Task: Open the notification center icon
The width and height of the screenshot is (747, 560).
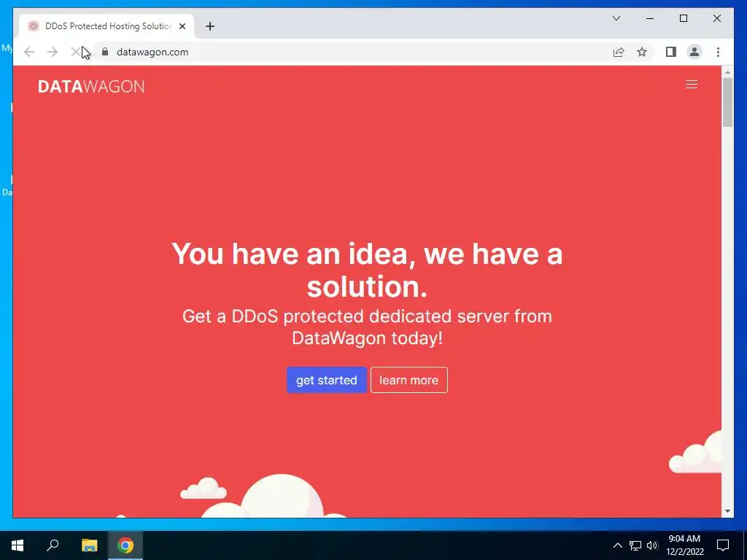Action: [723, 545]
